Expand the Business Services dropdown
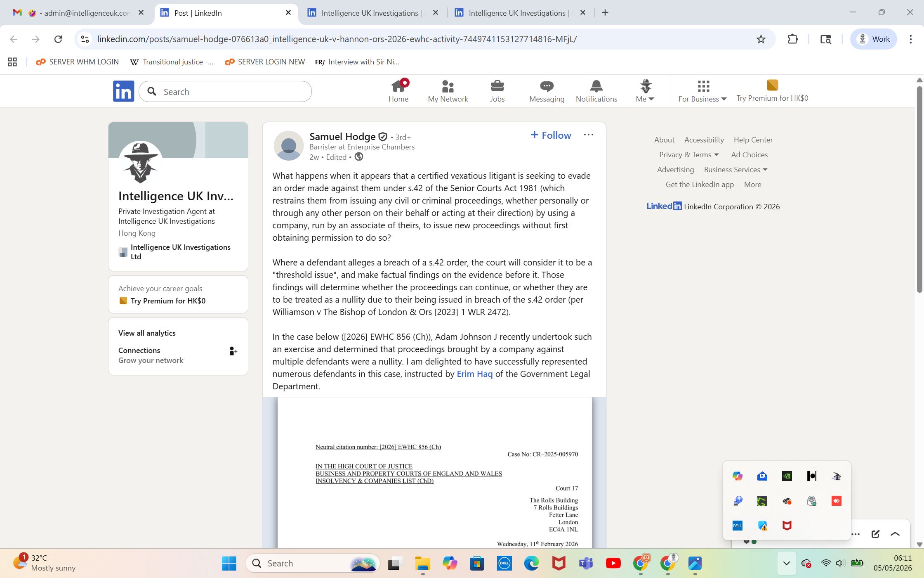924x578 pixels. click(736, 170)
